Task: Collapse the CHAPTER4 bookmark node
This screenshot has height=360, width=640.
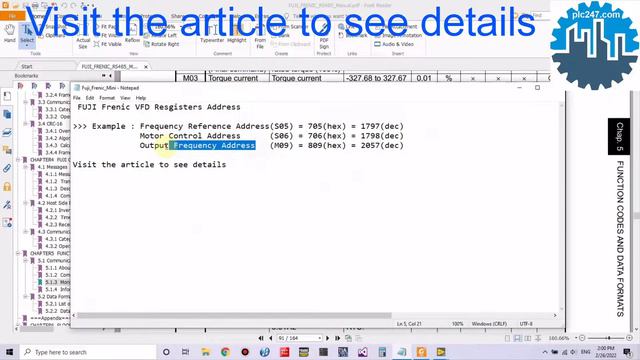Action: tap(18, 160)
